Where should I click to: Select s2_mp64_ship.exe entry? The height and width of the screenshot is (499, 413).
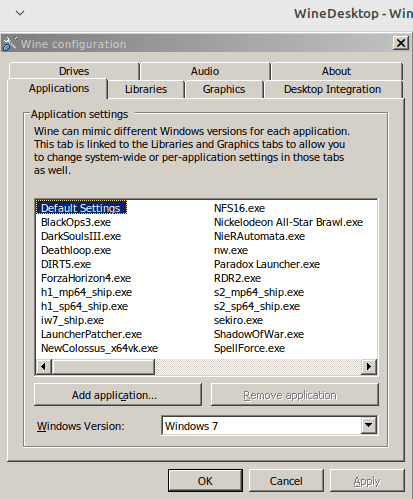click(259, 292)
